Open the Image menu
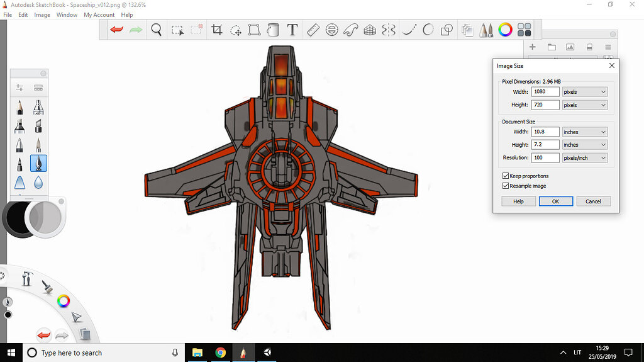 (42, 14)
